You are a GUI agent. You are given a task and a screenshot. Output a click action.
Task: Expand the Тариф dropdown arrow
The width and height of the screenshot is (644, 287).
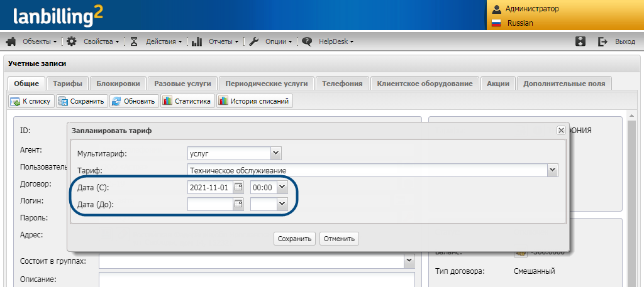(553, 170)
